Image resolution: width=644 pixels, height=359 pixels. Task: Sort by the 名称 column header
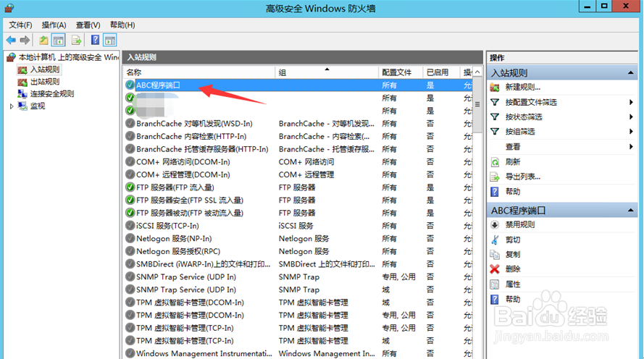tap(198, 72)
